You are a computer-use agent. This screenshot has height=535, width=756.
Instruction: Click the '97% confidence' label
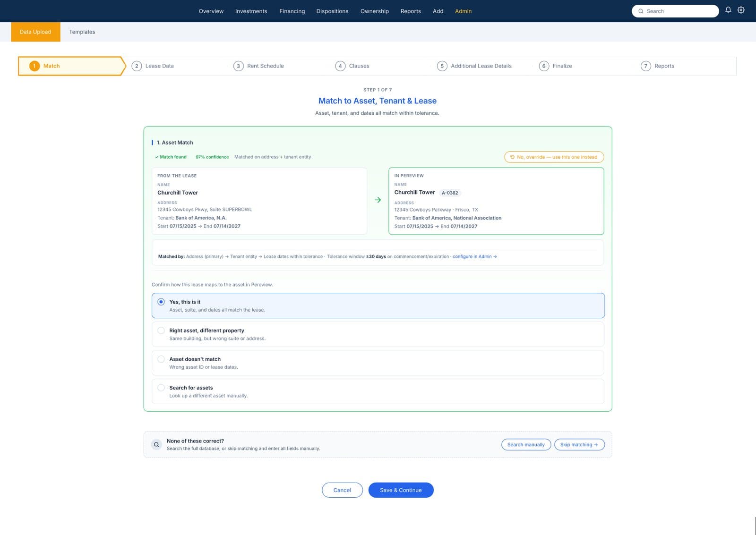[212, 157]
